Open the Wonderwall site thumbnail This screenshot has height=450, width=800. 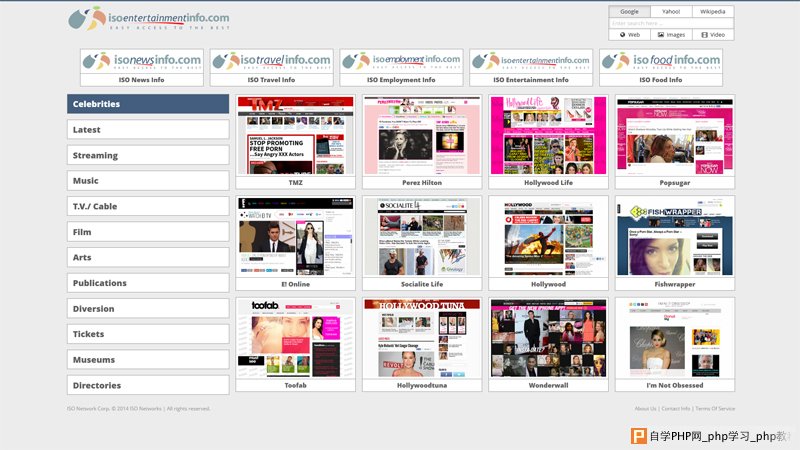[x=548, y=338]
